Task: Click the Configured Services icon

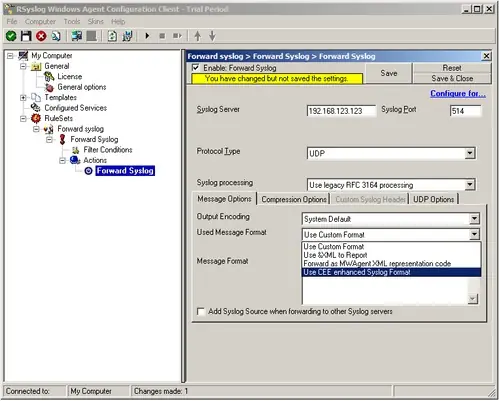Action: point(35,108)
